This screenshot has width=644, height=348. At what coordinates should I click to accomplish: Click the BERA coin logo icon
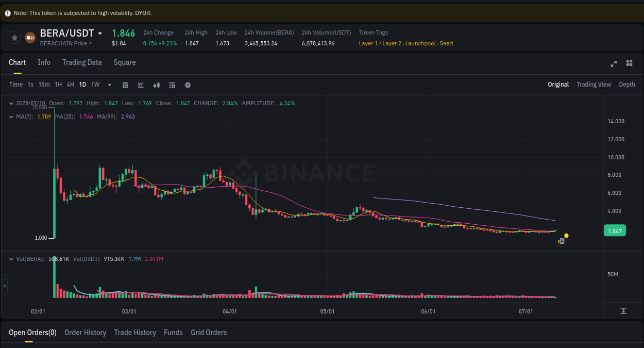(x=29, y=37)
